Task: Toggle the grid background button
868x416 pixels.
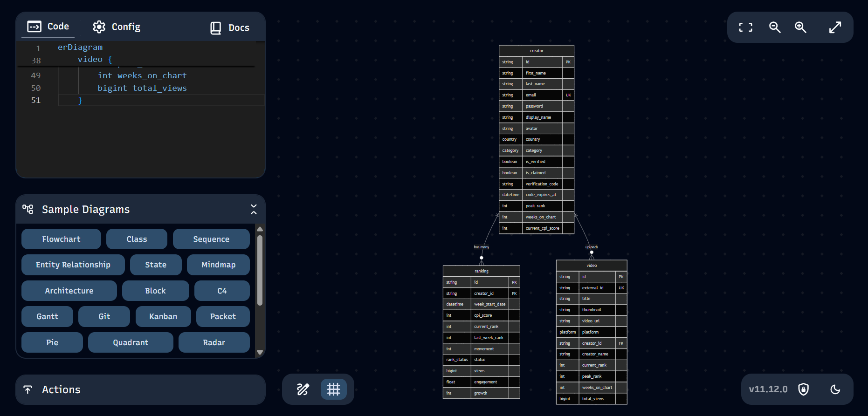Action: (x=333, y=389)
